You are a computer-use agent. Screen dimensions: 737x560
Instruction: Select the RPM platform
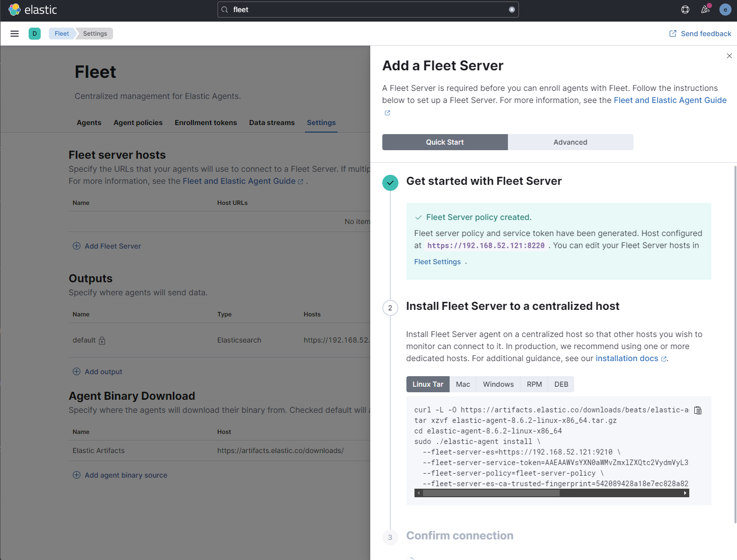(x=535, y=384)
